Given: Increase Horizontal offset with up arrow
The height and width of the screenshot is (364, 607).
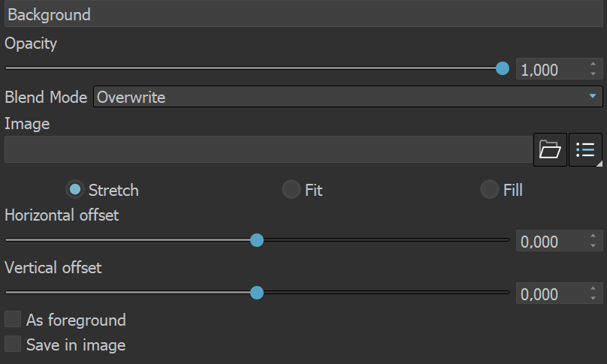Looking at the screenshot, I should pyautogui.click(x=593, y=236).
